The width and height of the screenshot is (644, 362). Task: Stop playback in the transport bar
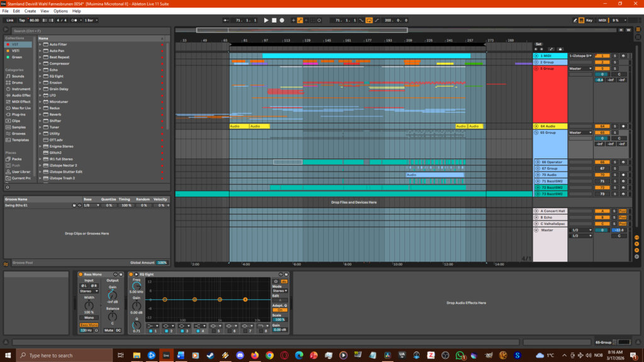point(274,20)
